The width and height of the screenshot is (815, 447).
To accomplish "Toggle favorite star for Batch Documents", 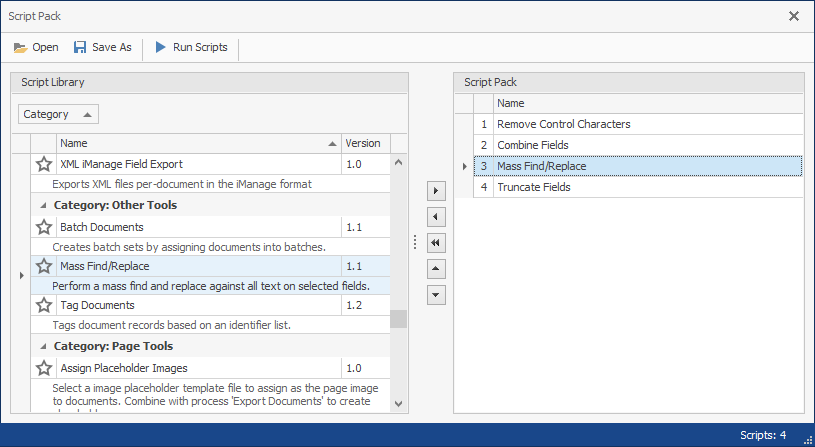I will pos(44,227).
